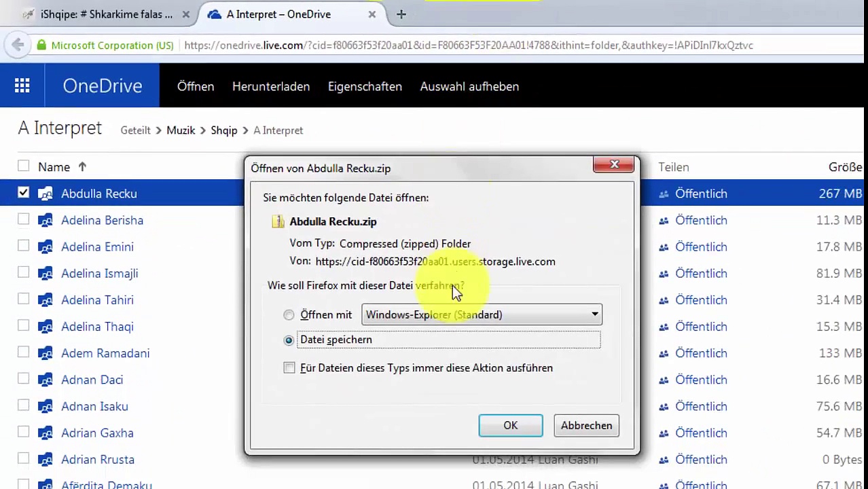Confirm the download dialog with OK
This screenshot has height=489, width=868.
click(510, 425)
